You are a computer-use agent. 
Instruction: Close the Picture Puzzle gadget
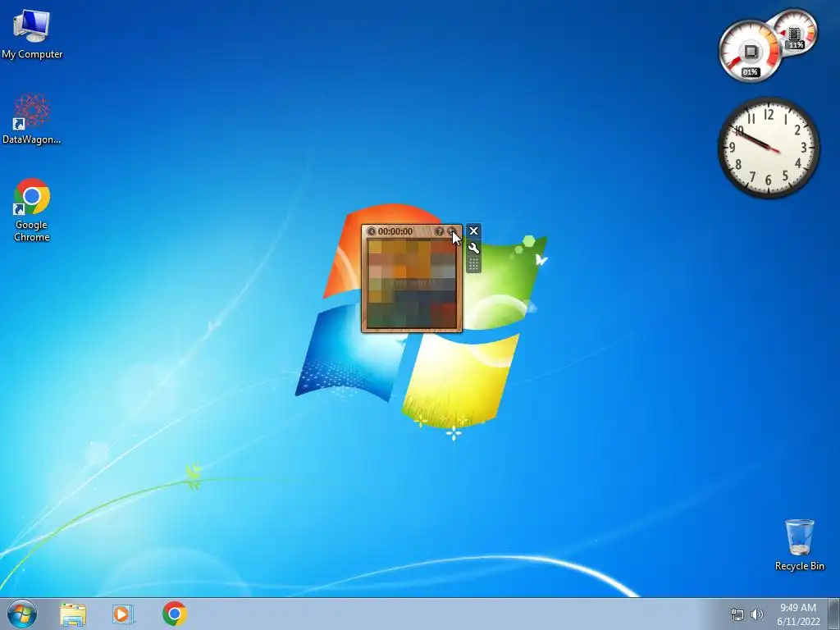click(473, 231)
